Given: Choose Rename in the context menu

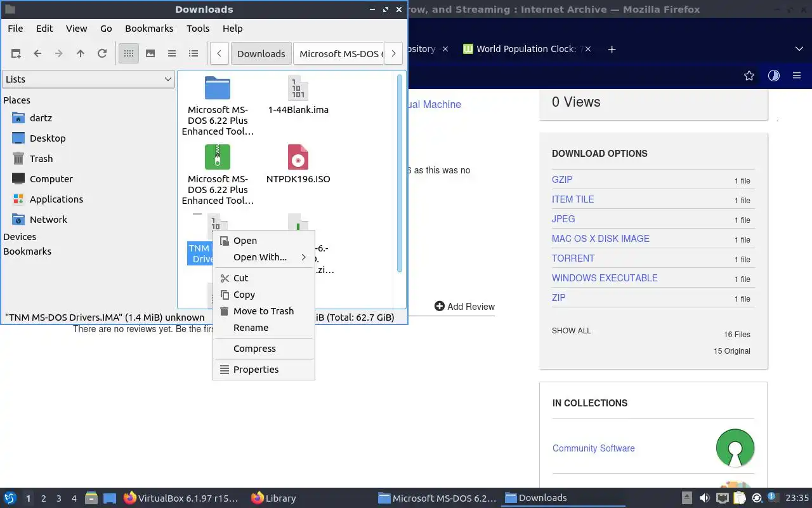Looking at the screenshot, I should pos(264,328).
